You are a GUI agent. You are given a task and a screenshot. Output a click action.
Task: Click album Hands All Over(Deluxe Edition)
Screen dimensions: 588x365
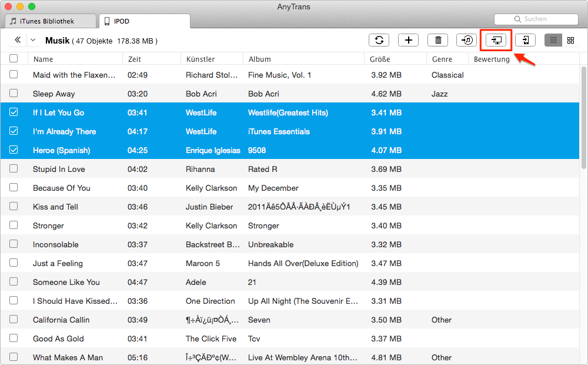(x=303, y=263)
